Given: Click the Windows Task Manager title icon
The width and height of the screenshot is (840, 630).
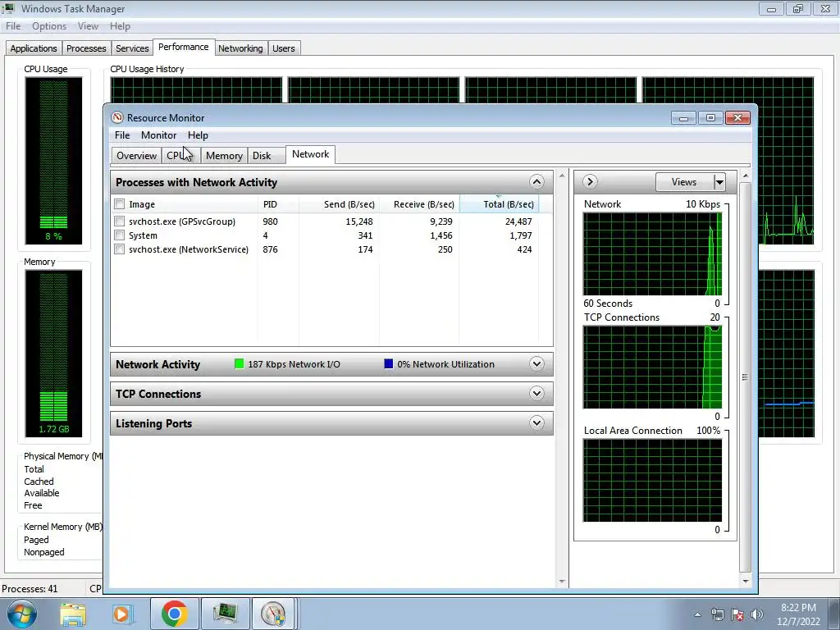Looking at the screenshot, I should coord(8,8).
